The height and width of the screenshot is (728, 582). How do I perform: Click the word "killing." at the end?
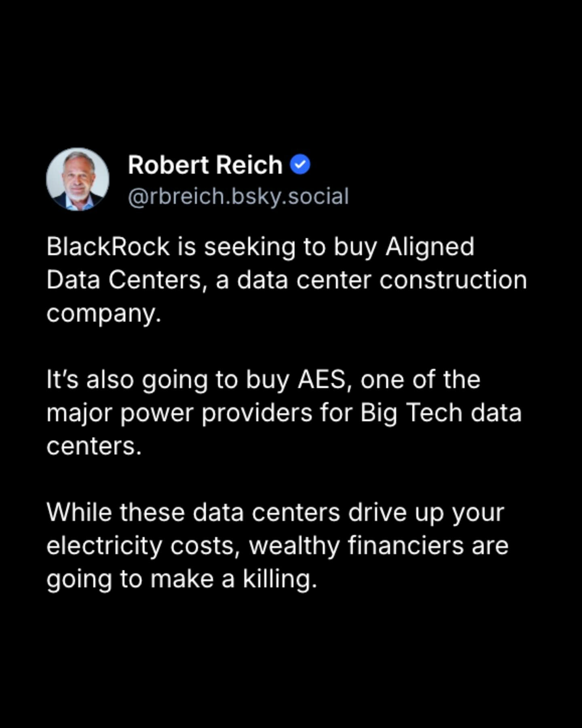[x=280, y=579]
